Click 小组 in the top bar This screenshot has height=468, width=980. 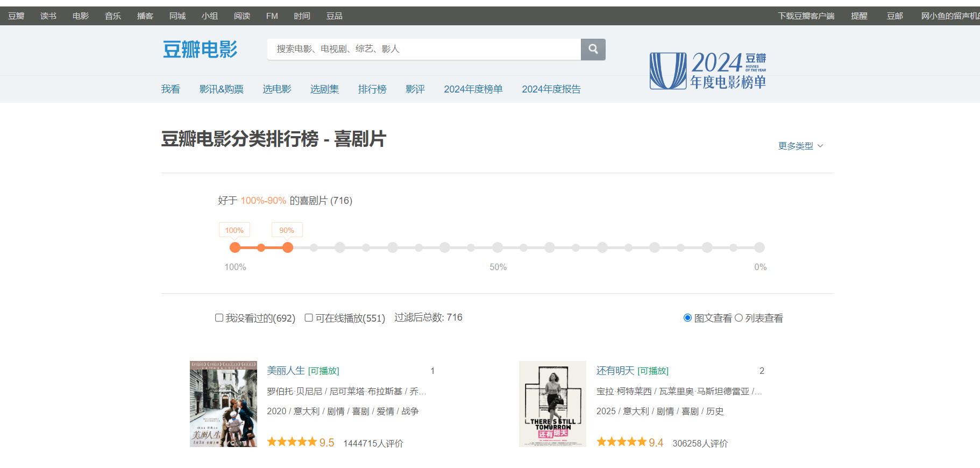(x=210, y=16)
